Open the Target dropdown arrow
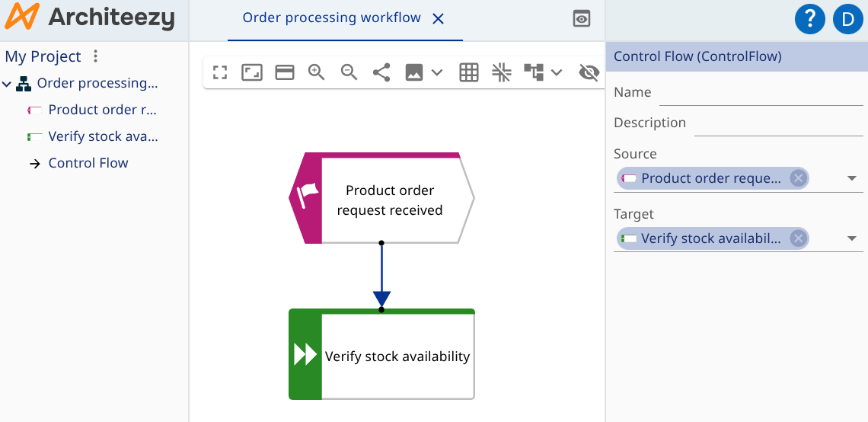Viewport: 868px width, 422px height. pyautogui.click(x=851, y=239)
